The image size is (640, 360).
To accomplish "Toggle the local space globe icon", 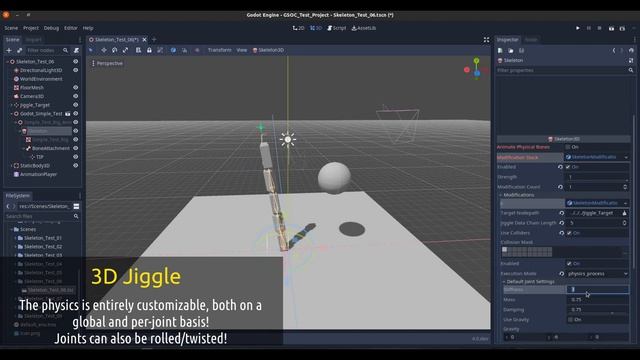I will (173, 50).
